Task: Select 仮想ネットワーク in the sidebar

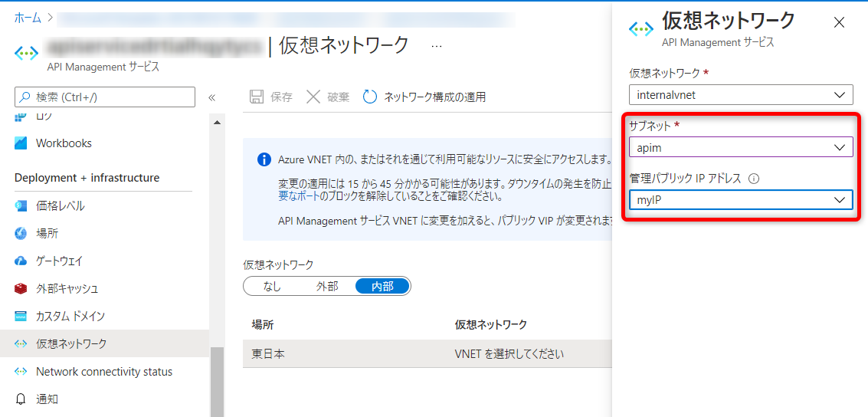Action: (105, 343)
